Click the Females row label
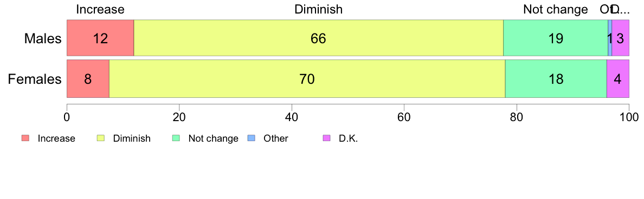The image size is (644, 199). click(x=35, y=79)
